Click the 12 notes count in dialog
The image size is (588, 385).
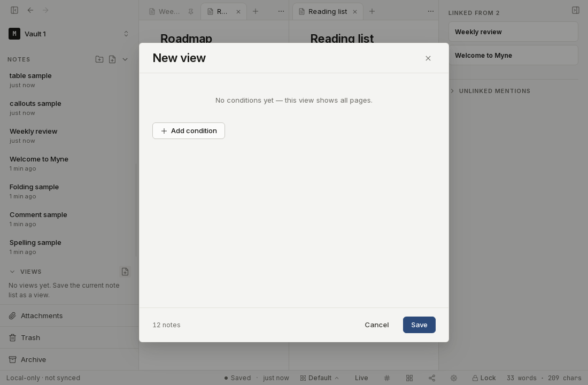pyautogui.click(x=166, y=325)
